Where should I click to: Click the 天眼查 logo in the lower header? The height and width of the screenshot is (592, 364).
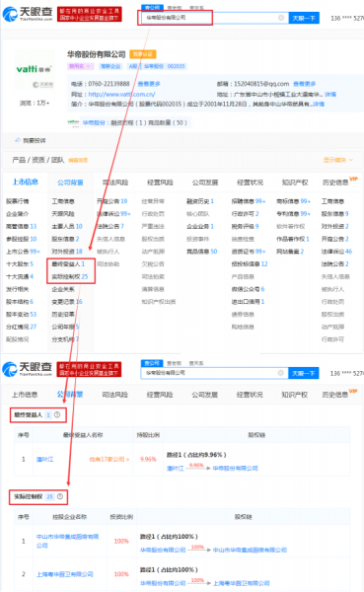[28, 369]
